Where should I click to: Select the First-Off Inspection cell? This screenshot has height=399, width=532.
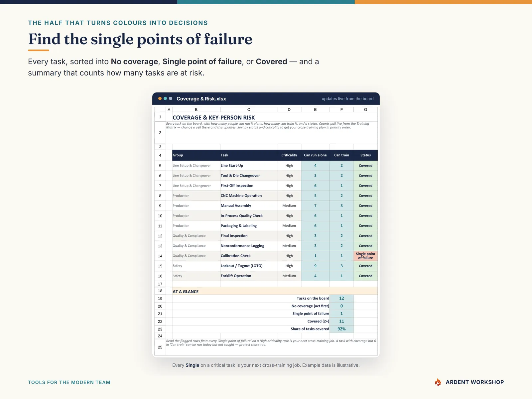pos(249,186)
